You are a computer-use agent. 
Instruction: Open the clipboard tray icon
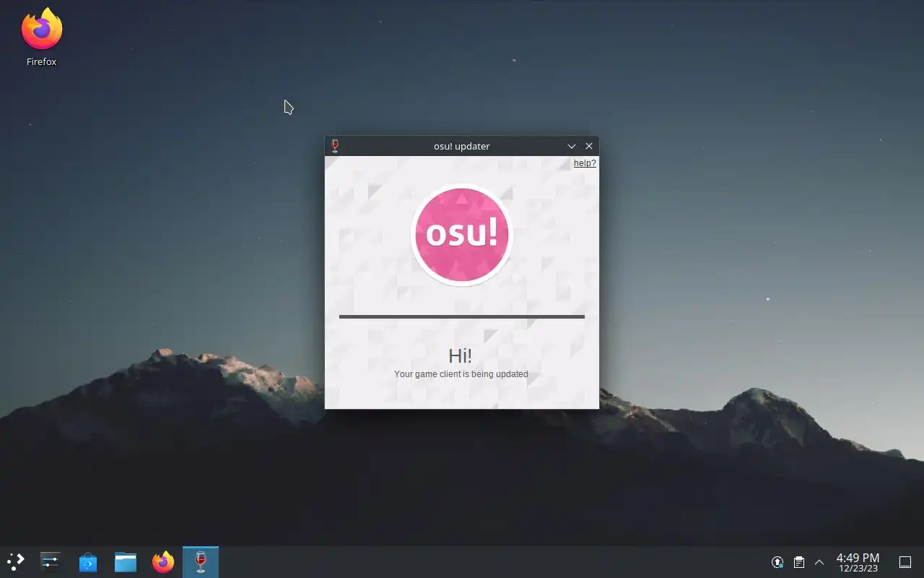point(799,562)
